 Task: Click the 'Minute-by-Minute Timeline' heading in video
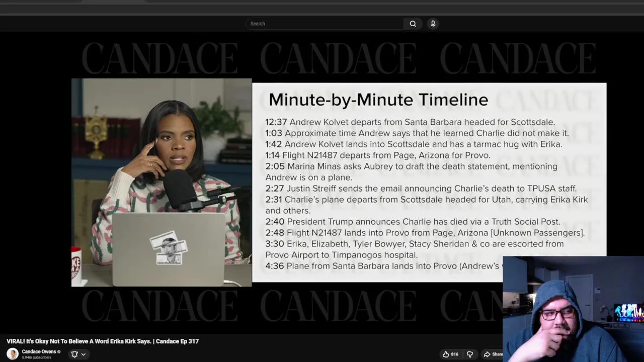[378, 100]
